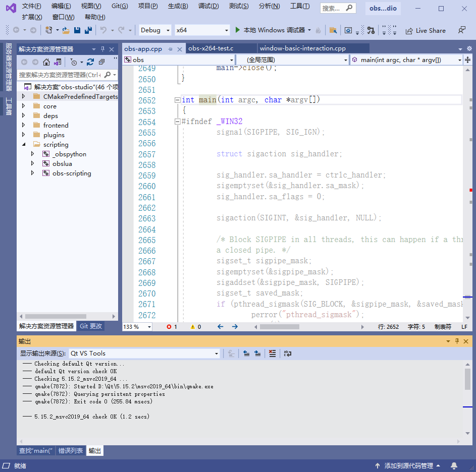
Task: Open the Git(G) menu
Action: [120, 6]
